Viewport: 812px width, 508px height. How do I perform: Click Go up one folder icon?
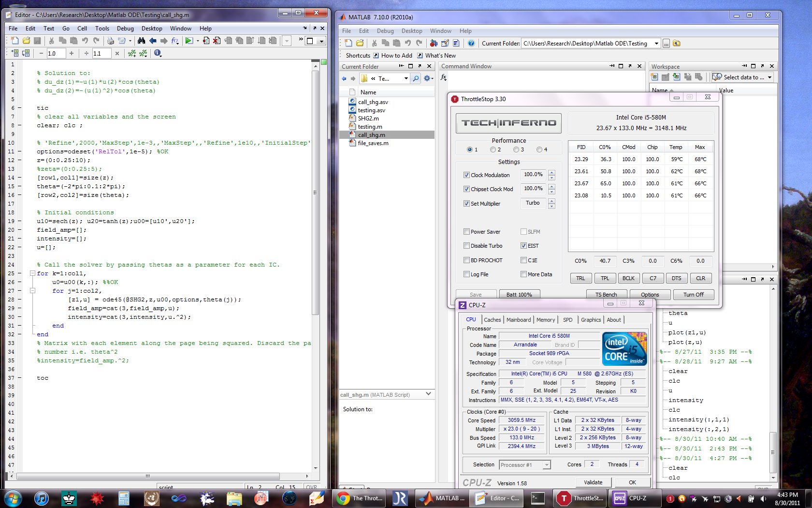click(677, 43)
